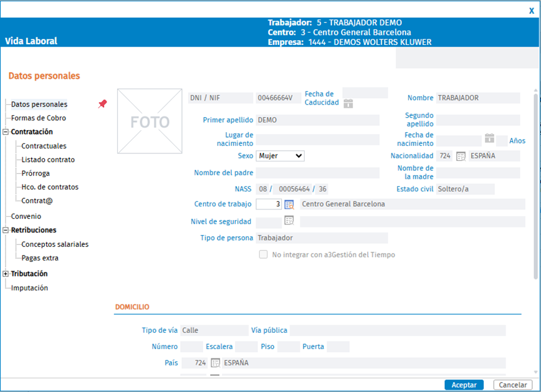541x392 pixels.
Task: Open the Centro de trabajo search icon
Action: [x=289, y=204]
